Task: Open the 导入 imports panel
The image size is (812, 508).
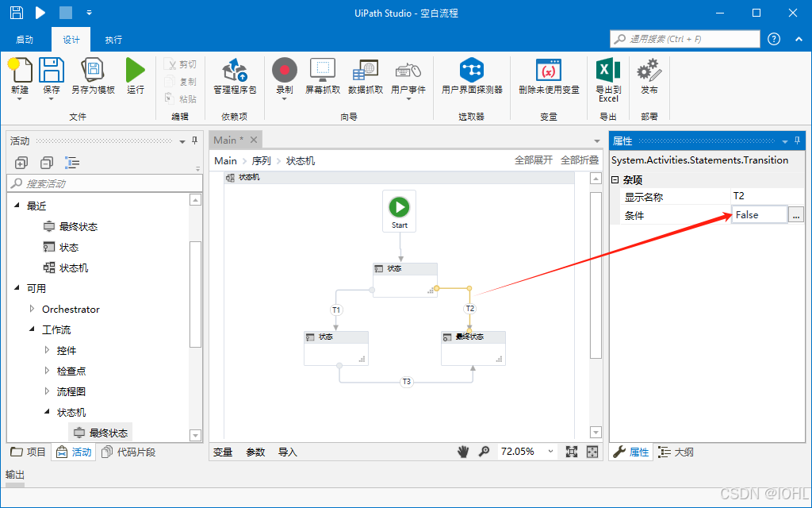Action: point(287,452)
